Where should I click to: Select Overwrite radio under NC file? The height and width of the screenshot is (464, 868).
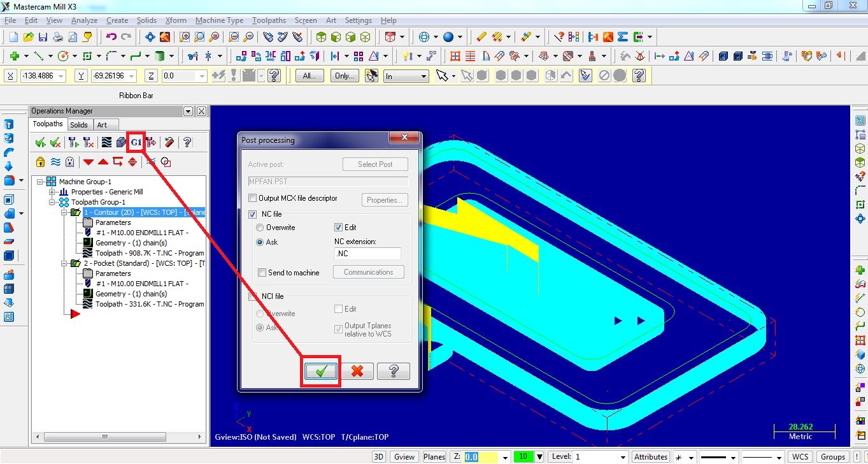pos(260,228)
